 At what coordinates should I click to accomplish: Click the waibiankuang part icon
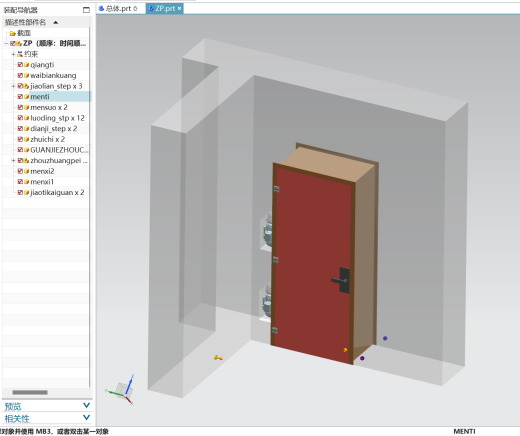coord(26,75)
